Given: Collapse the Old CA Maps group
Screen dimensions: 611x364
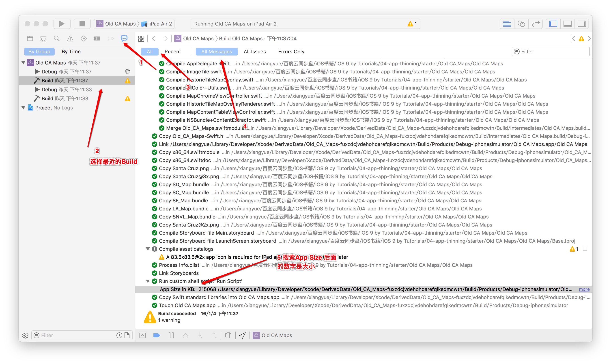Looking at the screenshot, I should click(x=23, y=62).
